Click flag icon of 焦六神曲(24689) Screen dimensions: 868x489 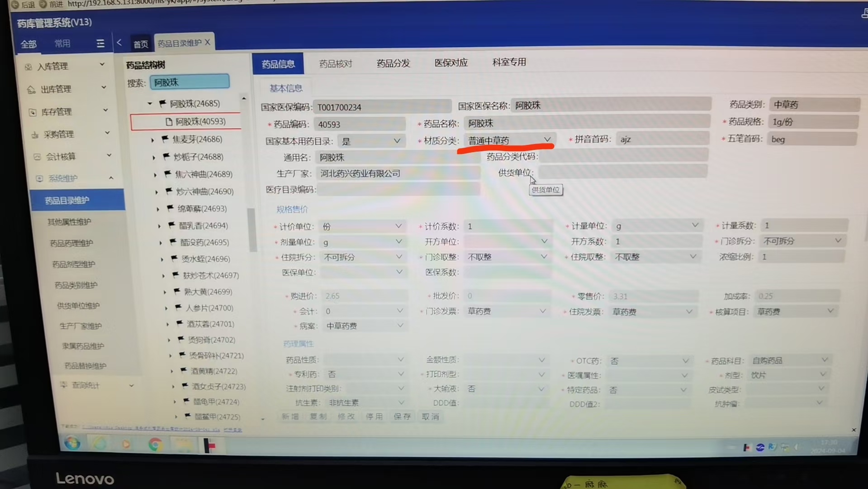click(x=168, y=174)
